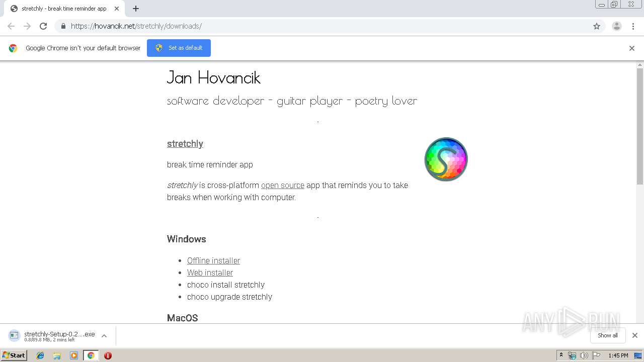This screenshot has width=644, height=362.
Task: Open the network tray icon
Action: coord(572,355)
